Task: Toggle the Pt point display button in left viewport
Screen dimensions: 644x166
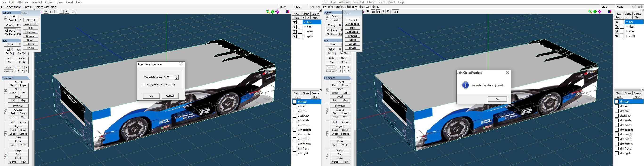Action: (x=46, y=12)
